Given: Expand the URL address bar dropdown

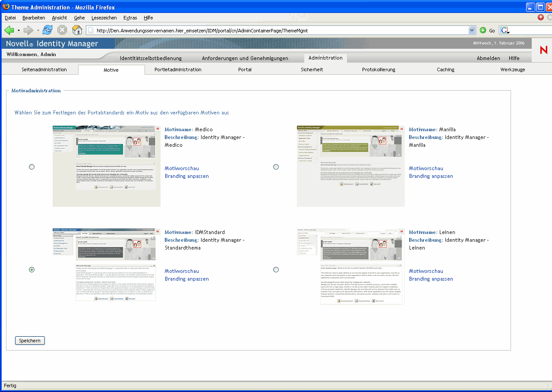Looking at the screenshot, I should (472, 31).
